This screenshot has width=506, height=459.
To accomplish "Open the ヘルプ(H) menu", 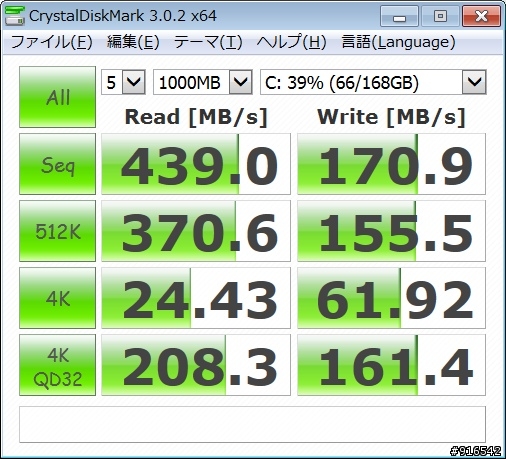I will pyautogui.click(x=292, y=42).
